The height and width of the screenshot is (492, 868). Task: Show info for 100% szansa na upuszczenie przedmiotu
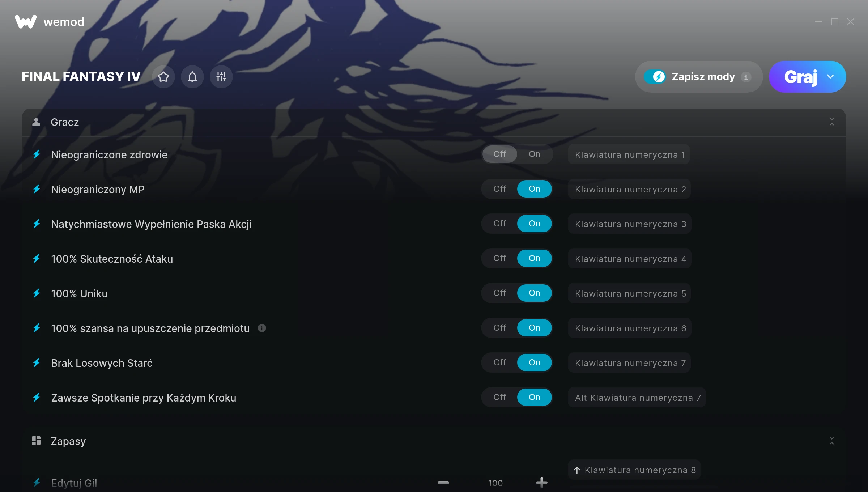(x=262, y=328)
